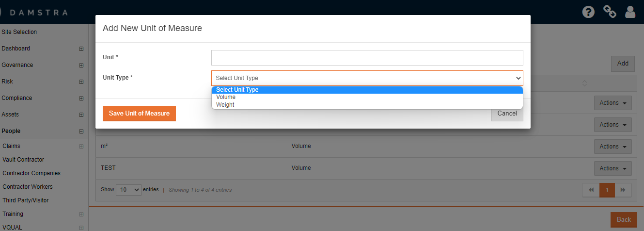Choose Volume from the Unit Type list
Screen dimensions: 644x231
(x=367, y=97)
